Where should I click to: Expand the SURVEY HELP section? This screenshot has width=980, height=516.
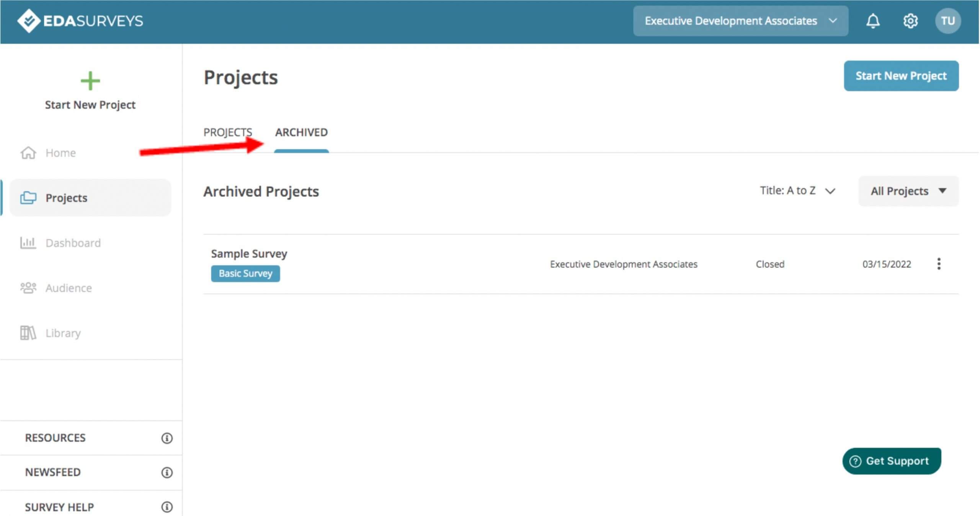91,507
